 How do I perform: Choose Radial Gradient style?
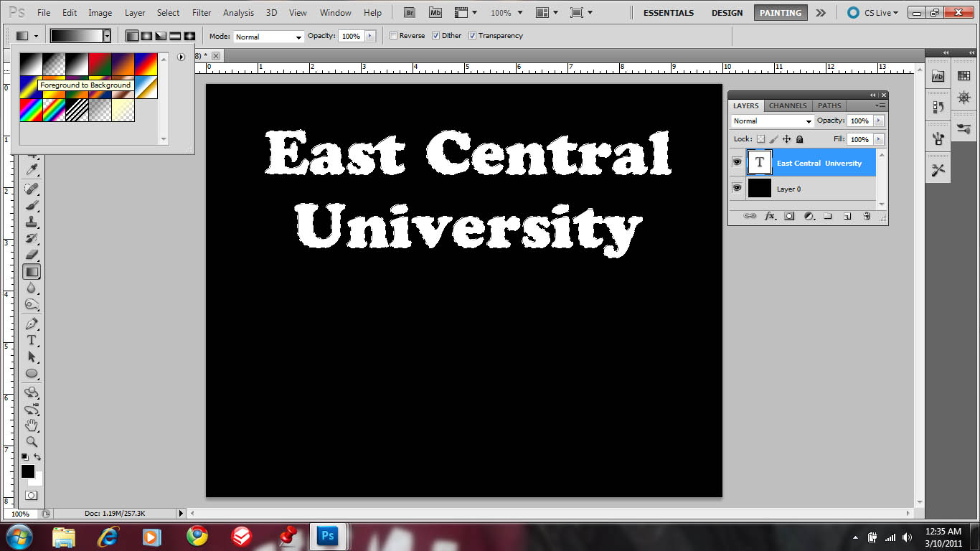click(x=146, y=36)
